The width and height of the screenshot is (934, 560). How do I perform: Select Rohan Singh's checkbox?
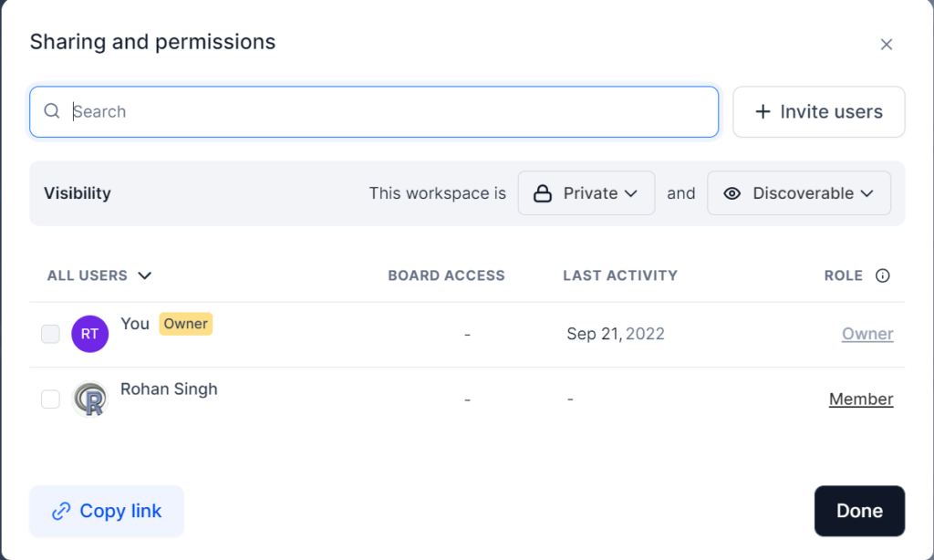(50, 399)
